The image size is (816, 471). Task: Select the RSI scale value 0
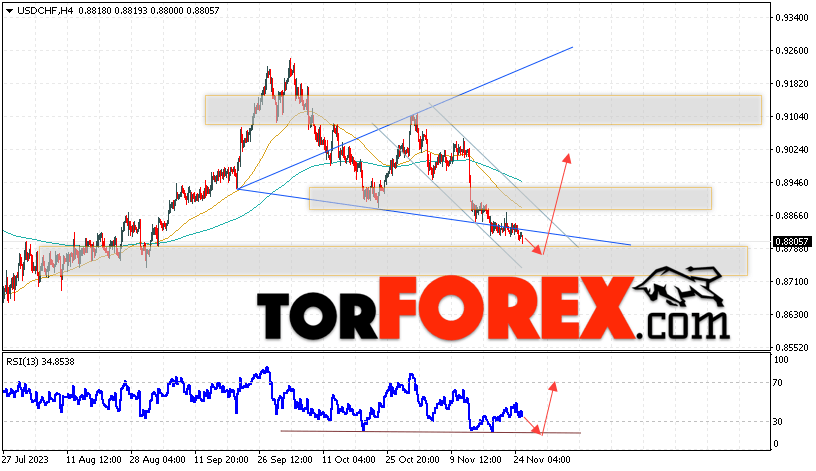click(776, 444)
